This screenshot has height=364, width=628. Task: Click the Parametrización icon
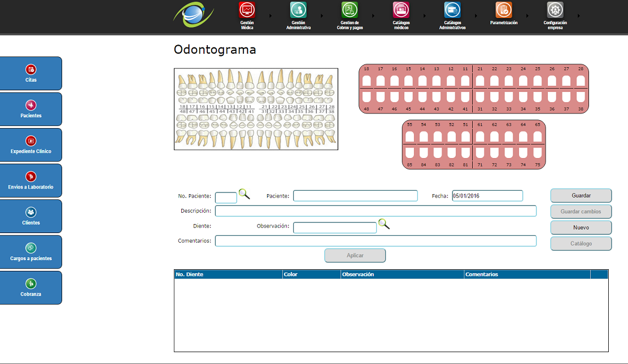tap(504, 10)
